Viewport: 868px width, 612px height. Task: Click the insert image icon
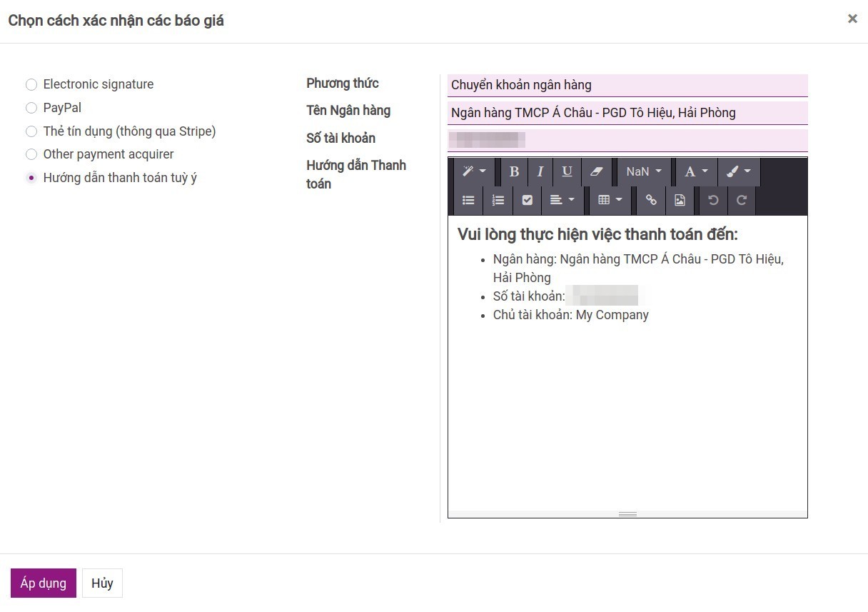coord(680,201)
